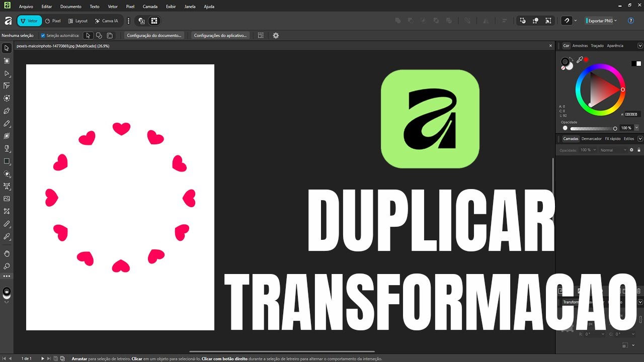Click the hex color input field EBEBEB
Image resolution: width=644 pixels, height=362 pixels.
pos(631,115)
